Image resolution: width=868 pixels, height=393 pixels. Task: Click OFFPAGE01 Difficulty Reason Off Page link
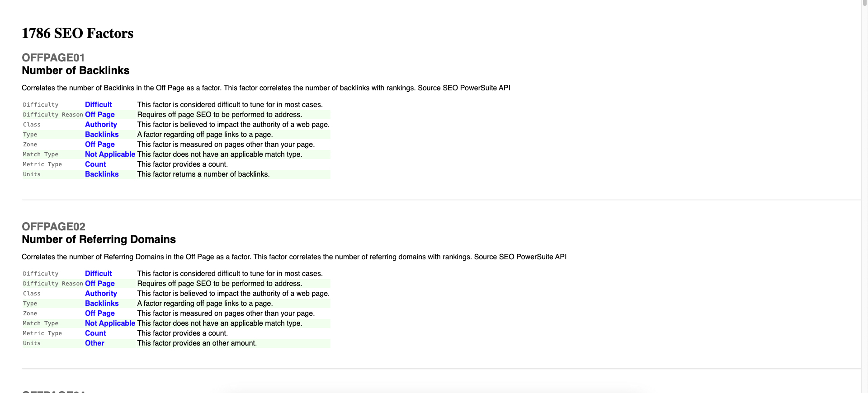[x=99, y=115]
